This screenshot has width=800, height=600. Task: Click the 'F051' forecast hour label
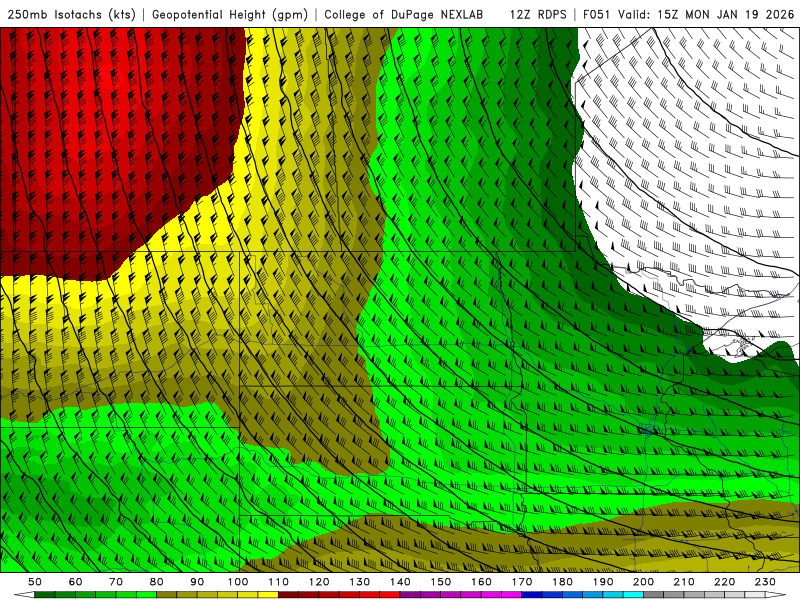(596, 14)
